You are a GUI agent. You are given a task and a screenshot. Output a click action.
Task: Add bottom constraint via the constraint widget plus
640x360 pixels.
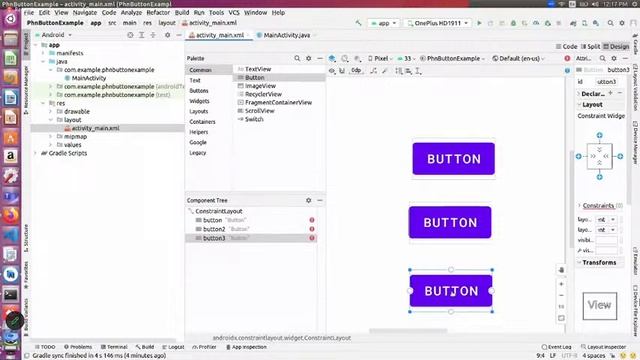point(600,177)
